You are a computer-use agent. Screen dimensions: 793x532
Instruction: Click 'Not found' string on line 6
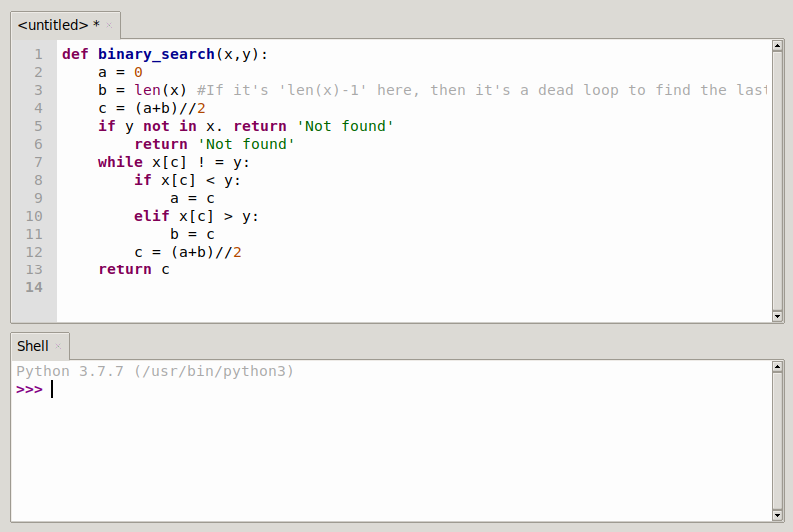pos(246,144)
